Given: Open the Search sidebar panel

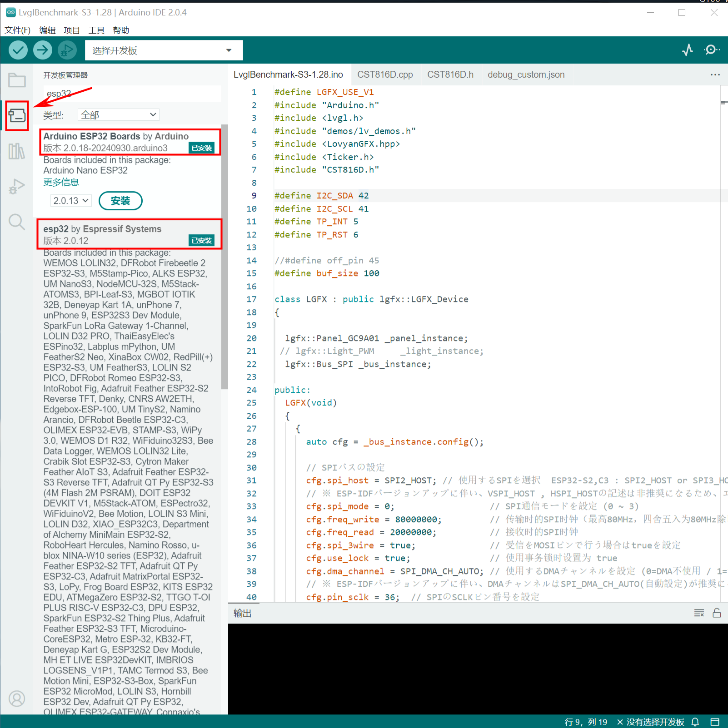Looking at the screenshot, I should pyautogui.click(x=17, y=222).
